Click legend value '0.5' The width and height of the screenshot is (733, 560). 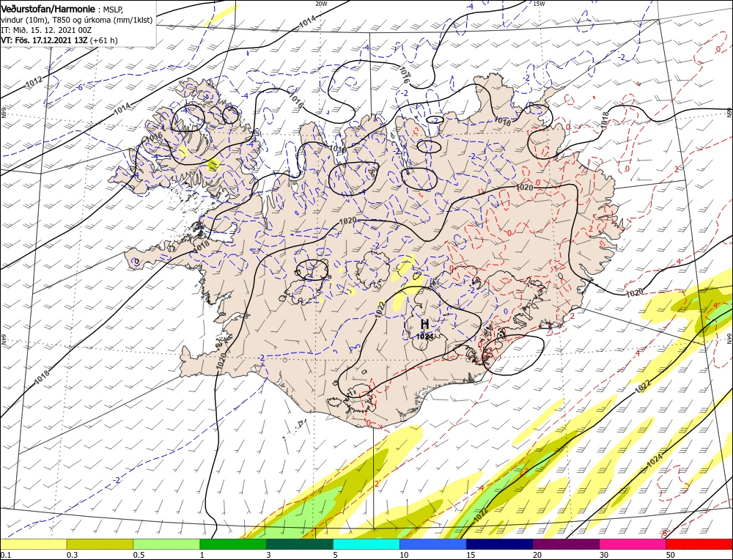[x=139, y=555]
